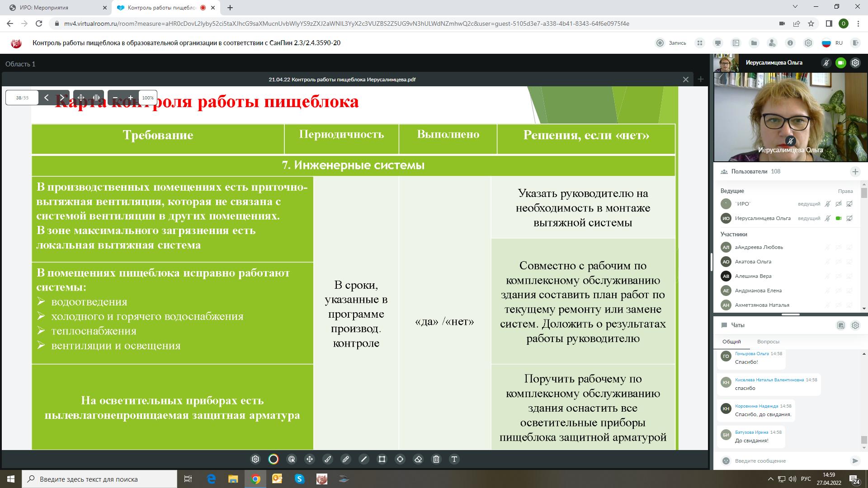
Task: Open the whiteboard notes icon
Action: coord(736,43)
